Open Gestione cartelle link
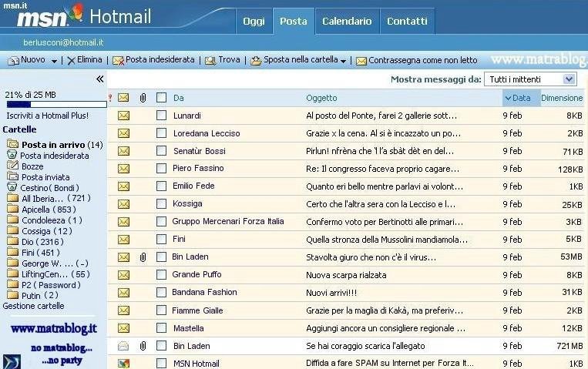The image size is (588, 369). coord(33,306)
